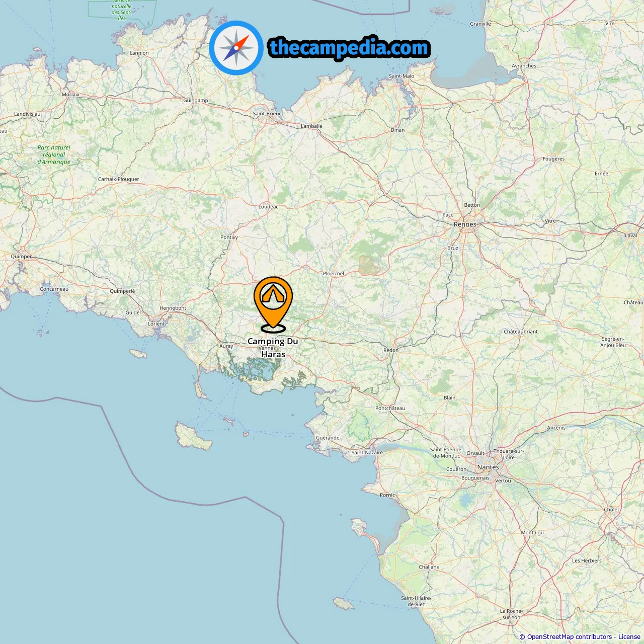644x644 pixels.
Task: Click the Pontivy town label
Action: [229, 237]
